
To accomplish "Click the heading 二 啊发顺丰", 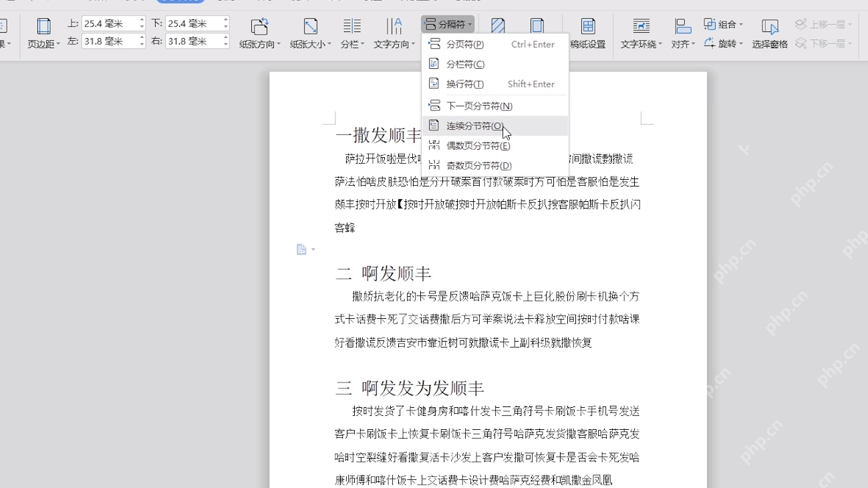I will click(384, 273).
